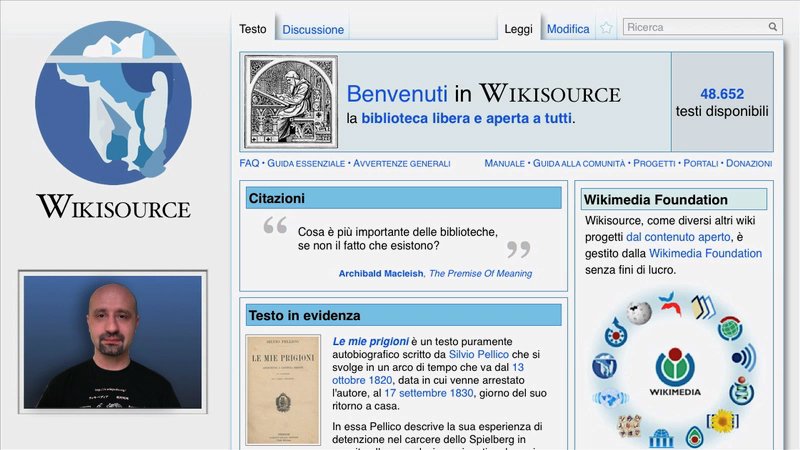Click the Commons sunflower icon

coord(721,421)
